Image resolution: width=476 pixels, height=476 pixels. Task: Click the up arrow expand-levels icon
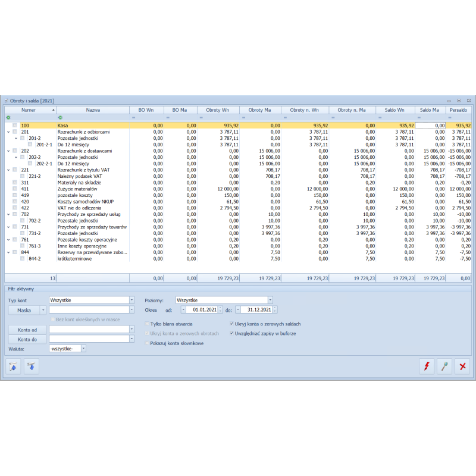coord(14,367)
